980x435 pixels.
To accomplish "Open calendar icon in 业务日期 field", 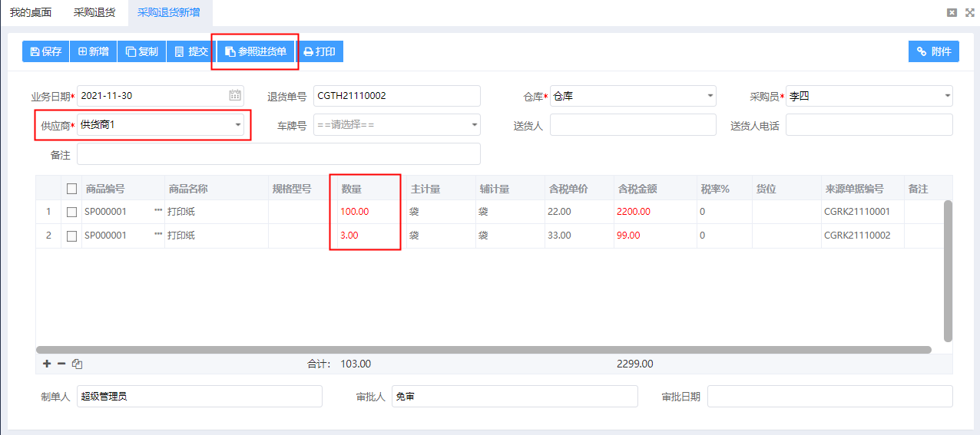I will pos(235,96).
